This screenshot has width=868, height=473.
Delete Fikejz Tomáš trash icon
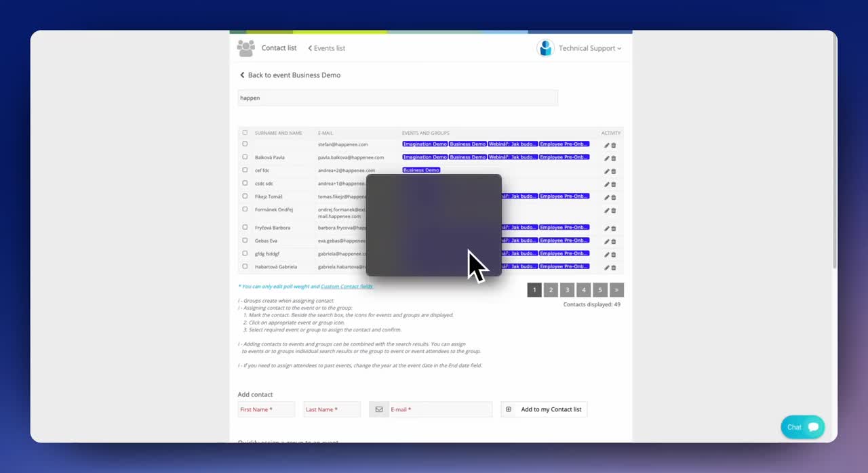pyautogui.click(x=614, y=197)
